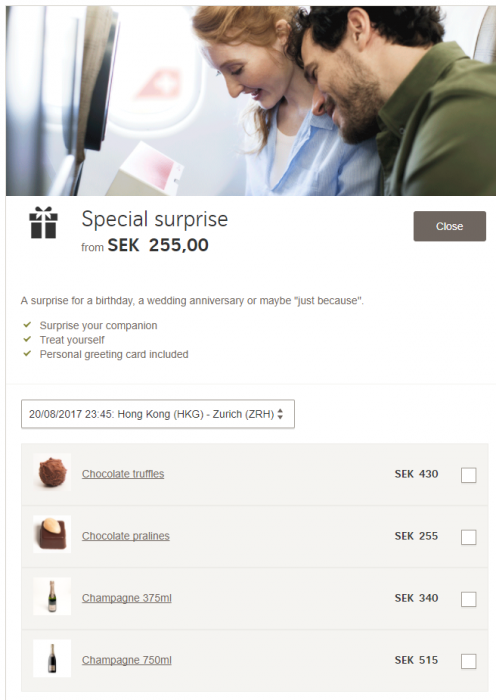Tick the Chocolate pralines checkbox

[x=468, y=537]
